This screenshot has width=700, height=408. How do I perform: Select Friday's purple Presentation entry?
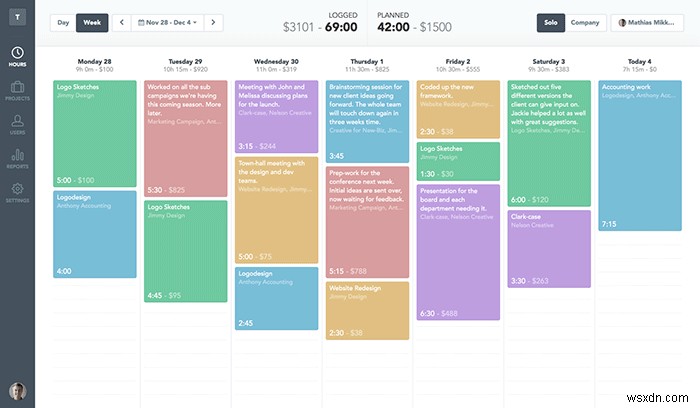click(x=459, y=252)
